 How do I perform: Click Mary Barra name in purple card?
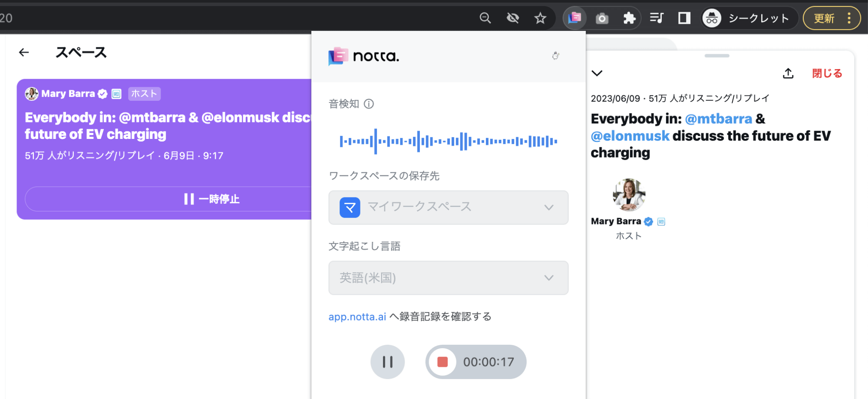point(68,94)
